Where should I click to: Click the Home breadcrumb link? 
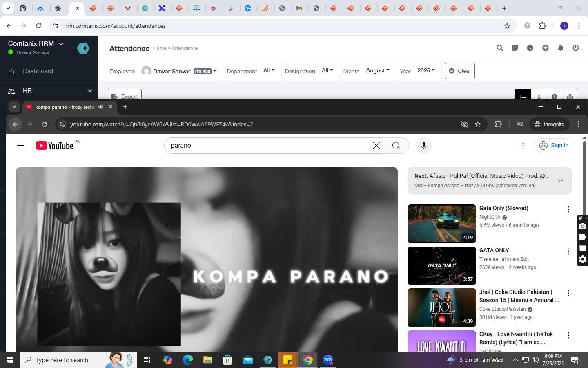[160, 48]
